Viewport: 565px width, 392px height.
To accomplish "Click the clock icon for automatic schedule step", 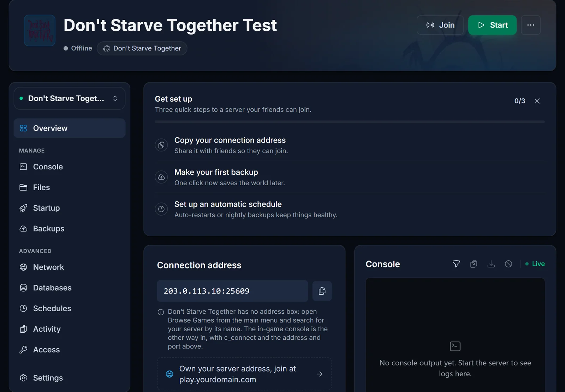I will (x=161, y=209).
